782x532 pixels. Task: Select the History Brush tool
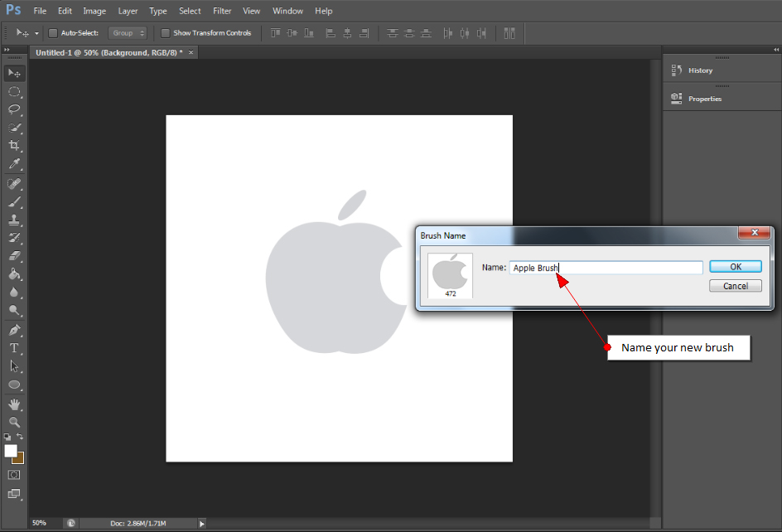coord(14,238)
